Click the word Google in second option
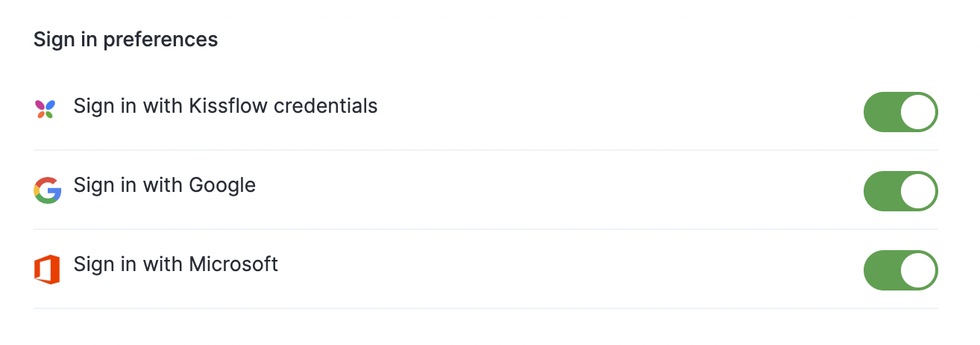Viewport: 980px width, 345px height. pyautogui.click(x=222, y=186)
